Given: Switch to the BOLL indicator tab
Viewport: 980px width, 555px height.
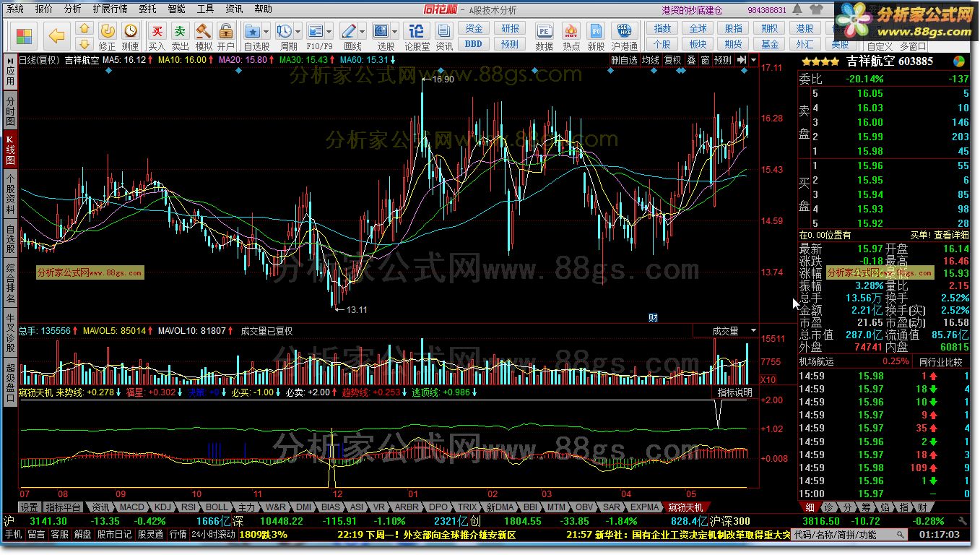Looking at the screenshot, I should (216, 507).
